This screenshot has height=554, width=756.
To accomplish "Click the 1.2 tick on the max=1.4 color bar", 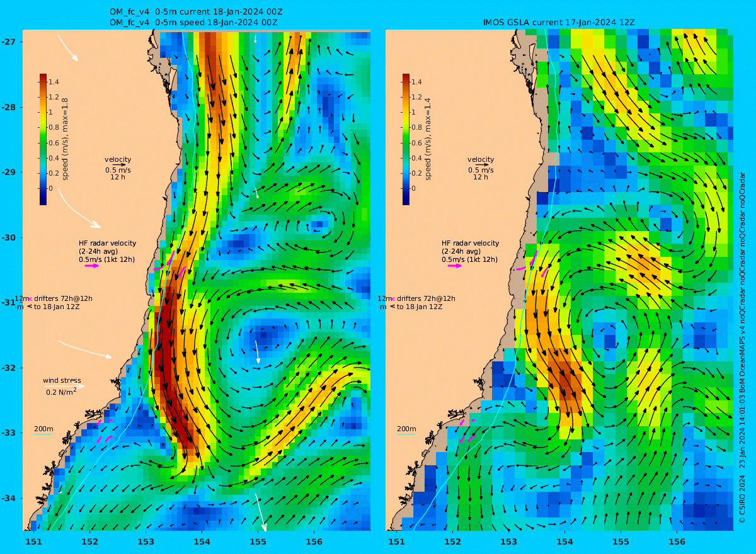I will point(416,97).
